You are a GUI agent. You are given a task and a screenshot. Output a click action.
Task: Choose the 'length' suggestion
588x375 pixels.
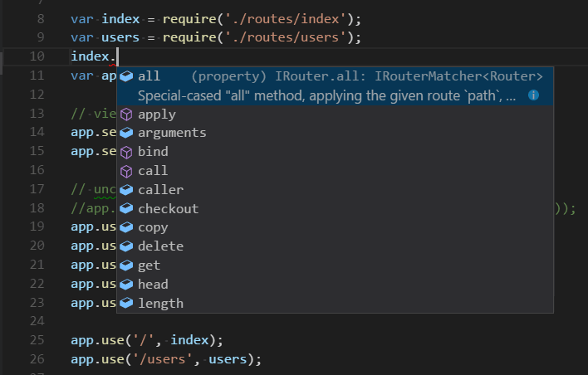[x=160, y=304]
